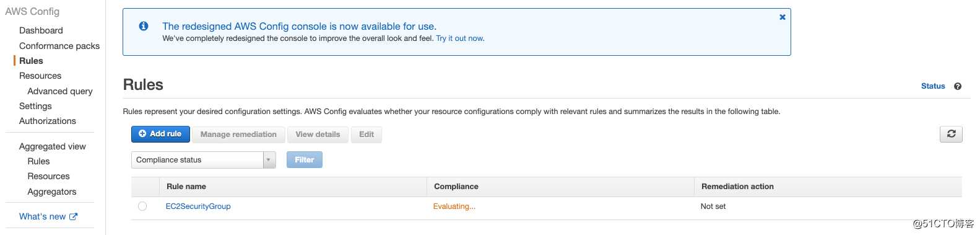Follow the Try it out now link
980x235 pixels.
(x=460, y=38)
